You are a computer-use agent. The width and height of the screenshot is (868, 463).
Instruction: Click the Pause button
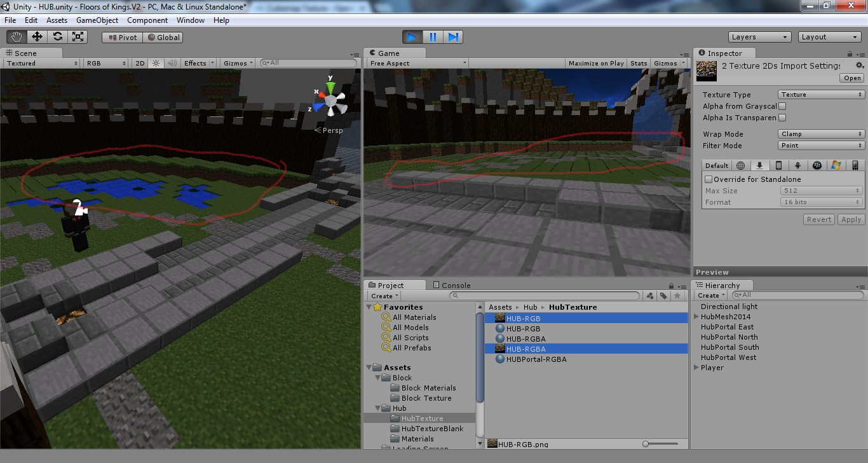[433, 37]
